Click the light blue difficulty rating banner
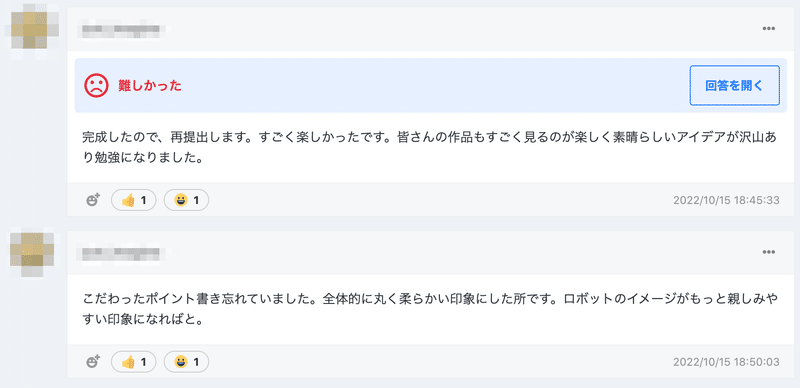The image size is (800, 388). pos(431,85)
